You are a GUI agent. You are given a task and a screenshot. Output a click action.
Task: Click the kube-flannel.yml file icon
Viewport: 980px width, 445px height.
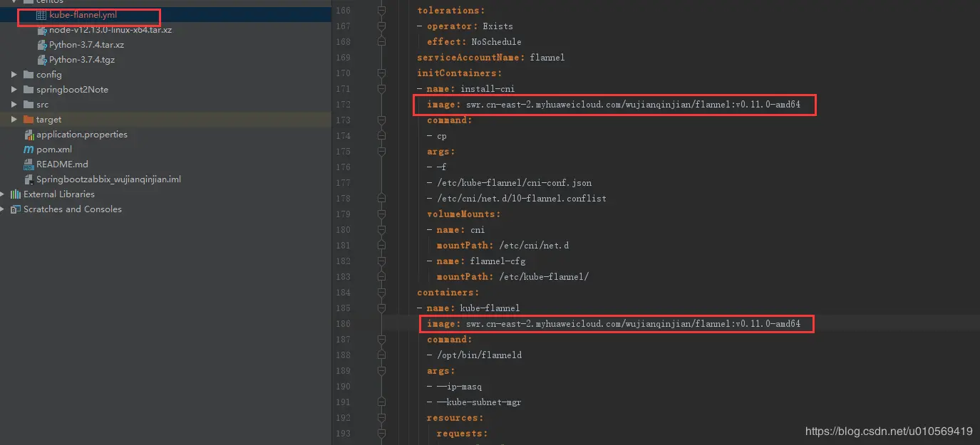click(x=41, y=15)
